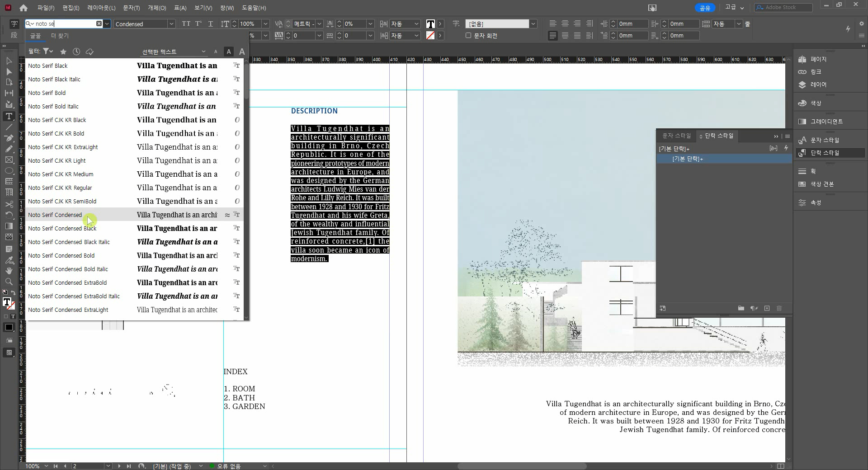Click similar fonts icon on Noto Serif Condensed
The image size is (868, 470).
point(227,215)
